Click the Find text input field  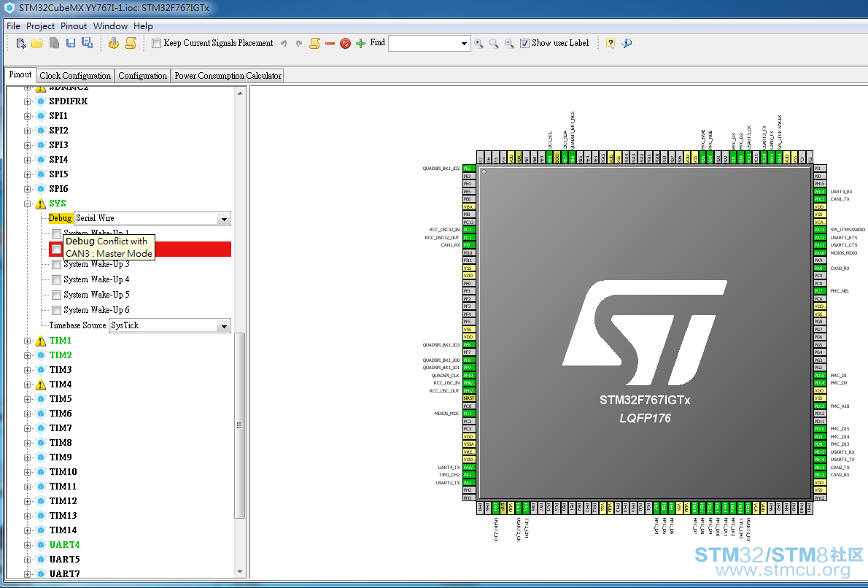(424, 43)
